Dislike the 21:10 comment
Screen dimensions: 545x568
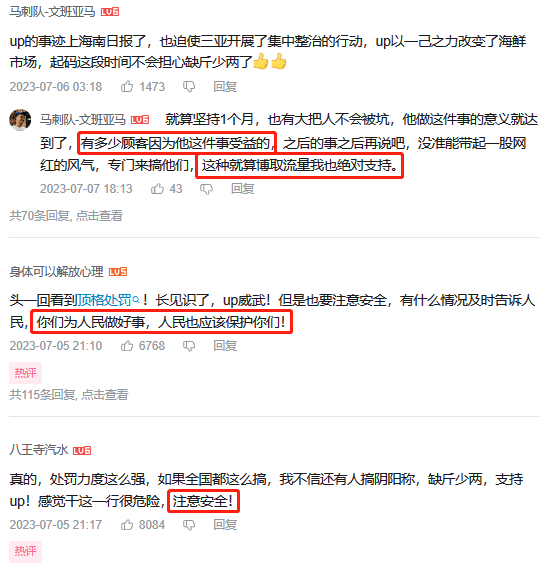pyautogui.click(x=189, y=346)
